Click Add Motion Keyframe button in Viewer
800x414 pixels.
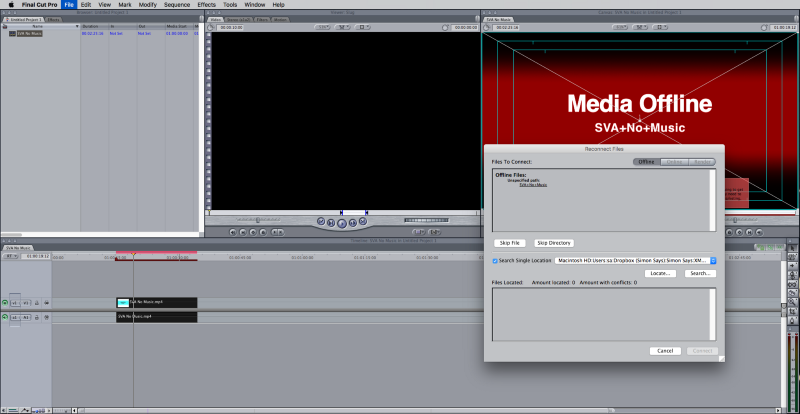tap(253, 232)
